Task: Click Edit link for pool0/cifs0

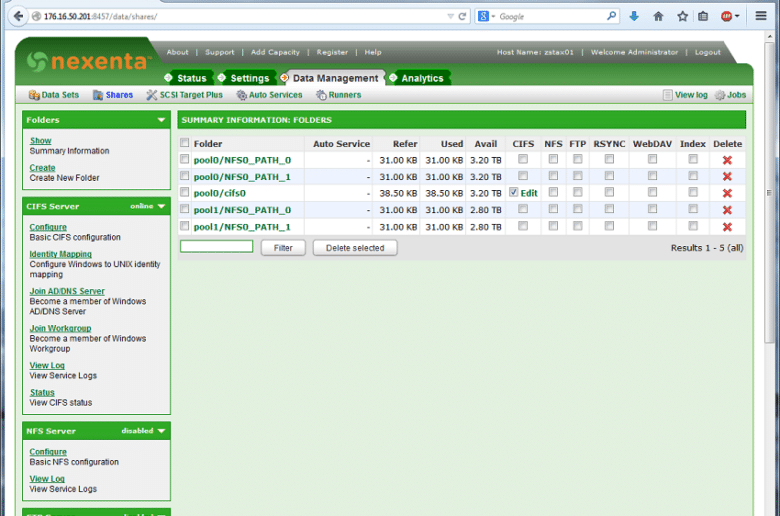Action: pyautogui.click(x=529, y=194)
